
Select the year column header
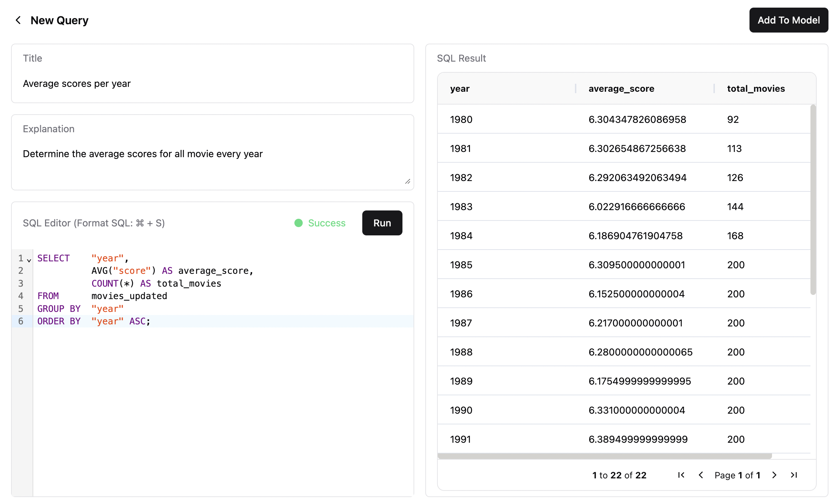click(460, 88)
